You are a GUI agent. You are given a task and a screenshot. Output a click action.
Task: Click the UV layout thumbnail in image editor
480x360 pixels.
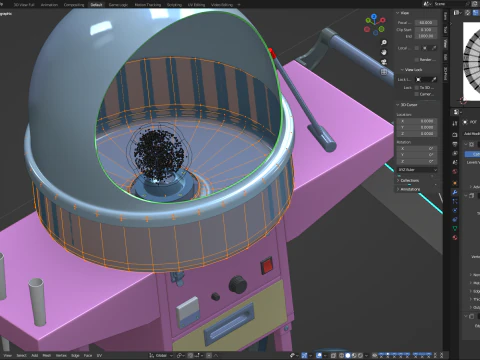tap(471, 60)
